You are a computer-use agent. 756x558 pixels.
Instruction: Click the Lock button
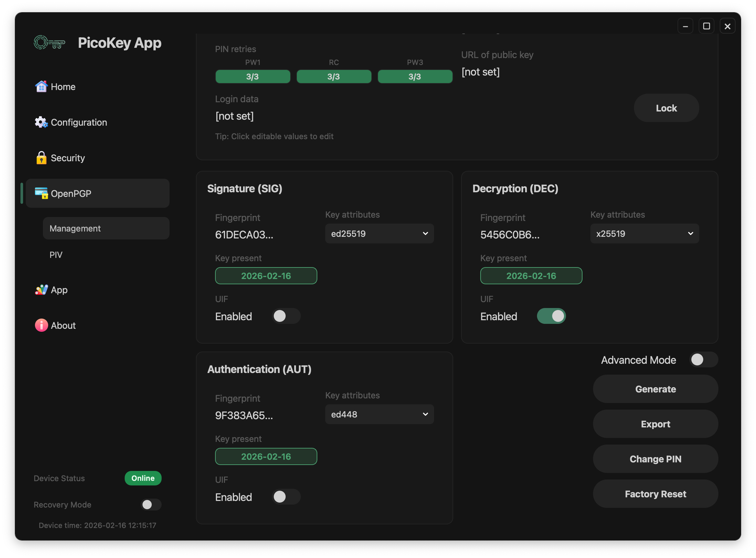(x=666, y=108)
